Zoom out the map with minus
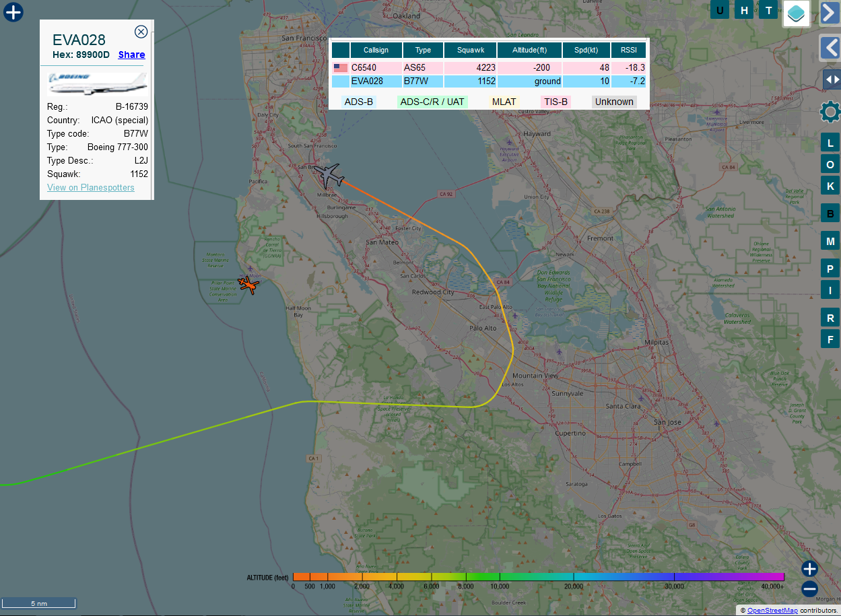This screenshot has width=841, height=616. [x=809, y=589]
